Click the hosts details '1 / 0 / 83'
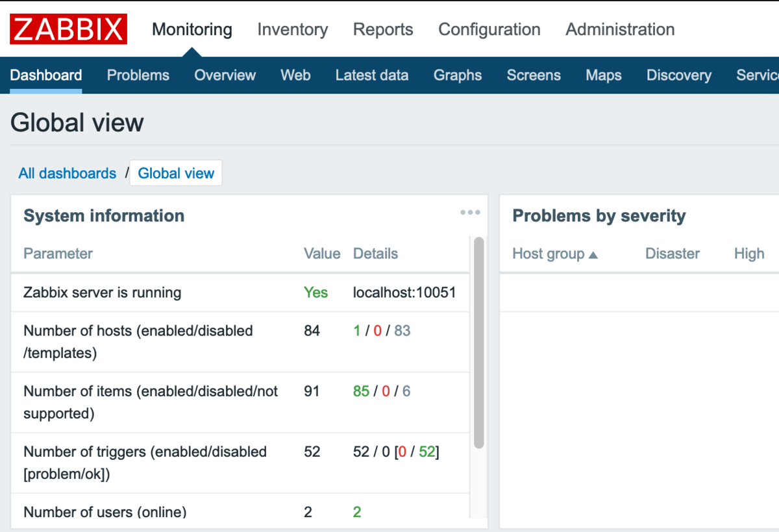The height and width of the screenshot is (532, 779). coord(382,331)
